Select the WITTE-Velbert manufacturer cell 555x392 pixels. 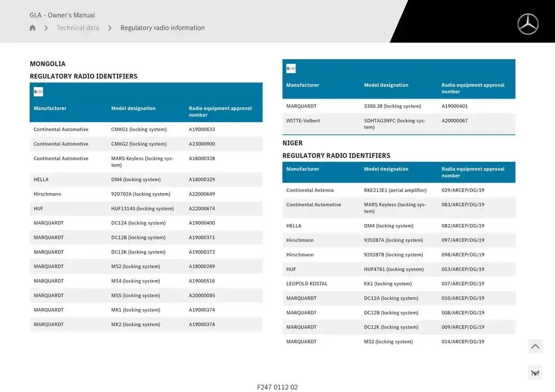click(x=303, y=121)
